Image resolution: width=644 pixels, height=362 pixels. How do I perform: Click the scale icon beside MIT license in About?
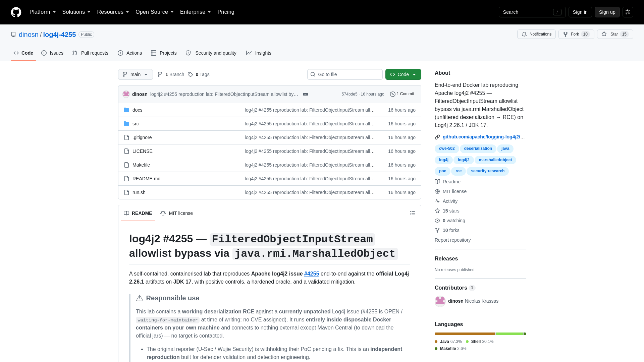(437, 191)
